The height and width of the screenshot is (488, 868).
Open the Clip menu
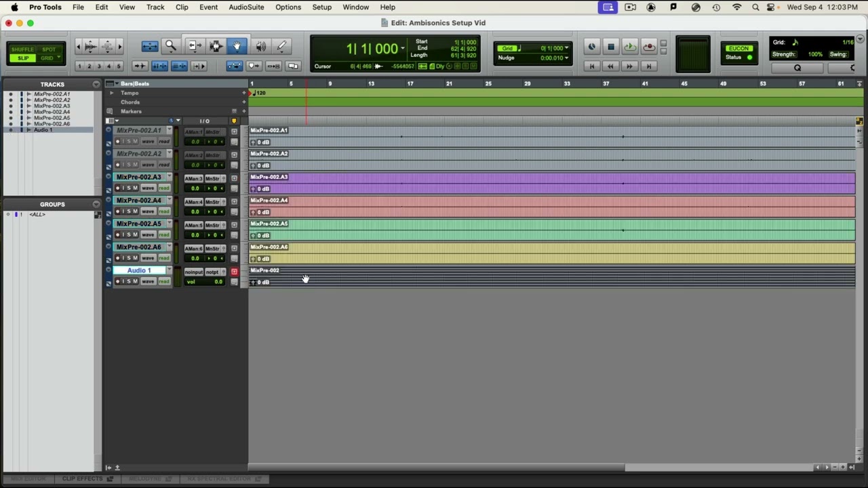coord(182,7)
